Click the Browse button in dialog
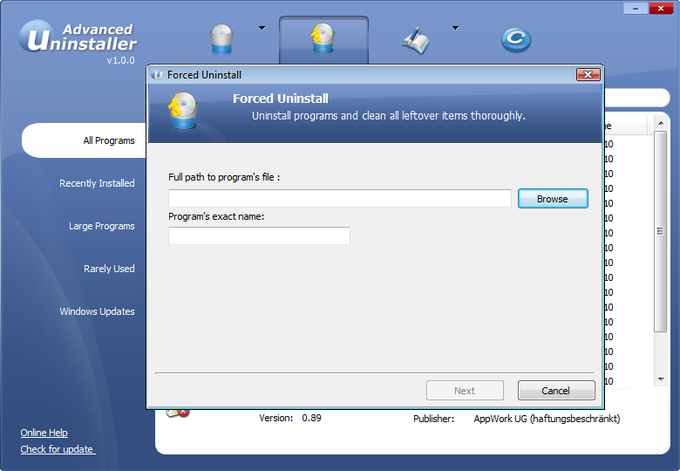 (553, 199)
